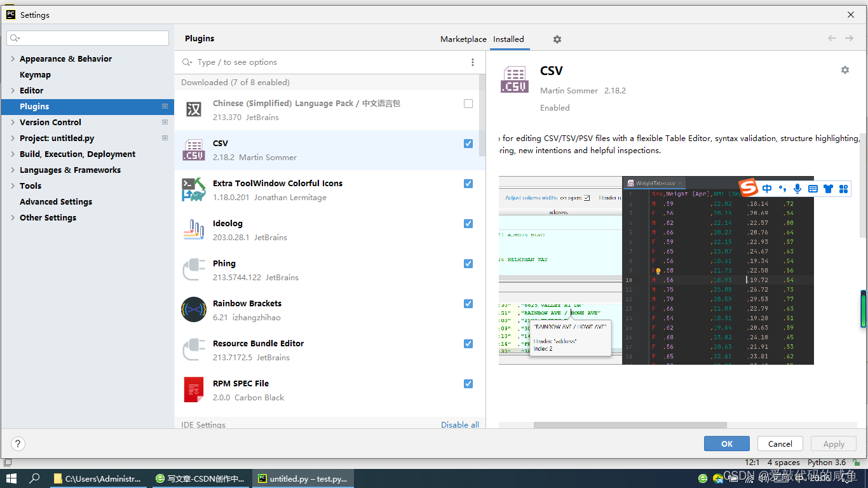Focus the settings search field

tap(88, 38)
